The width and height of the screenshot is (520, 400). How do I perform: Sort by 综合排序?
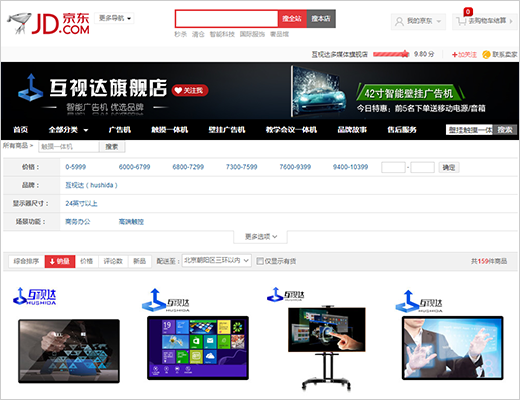26,261
